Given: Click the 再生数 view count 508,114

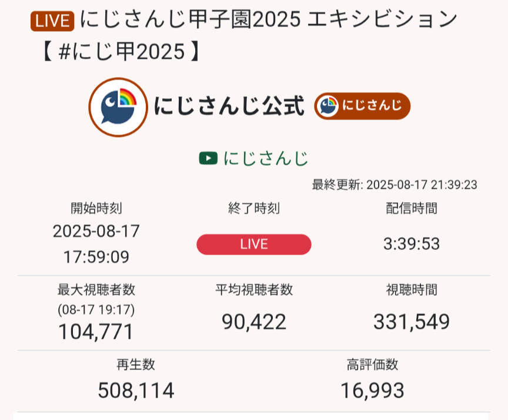Looking at the screenshot, I should (136, 390).
